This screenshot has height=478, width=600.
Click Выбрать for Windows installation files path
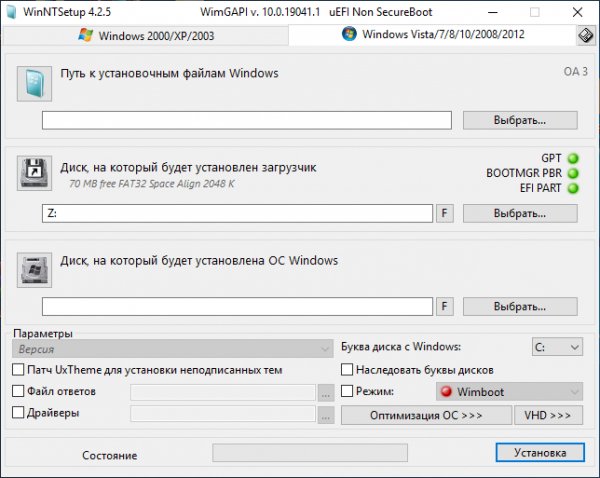[520, 120]
